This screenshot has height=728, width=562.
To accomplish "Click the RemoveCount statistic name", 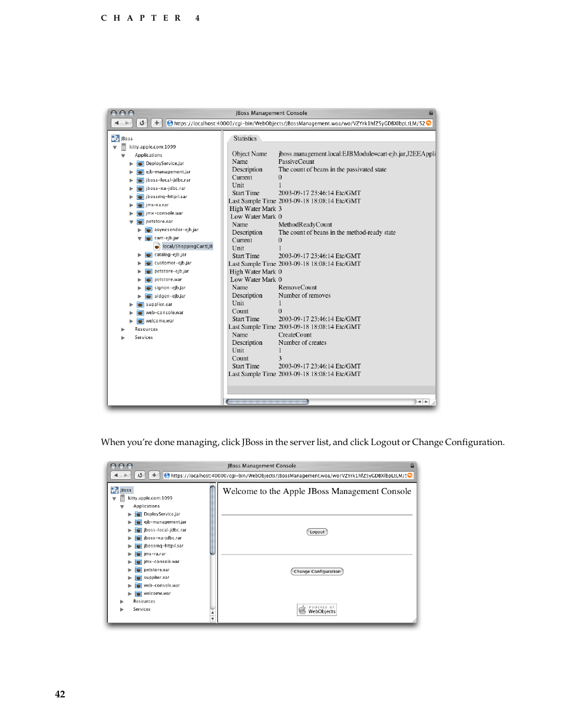I will (297, 288).
